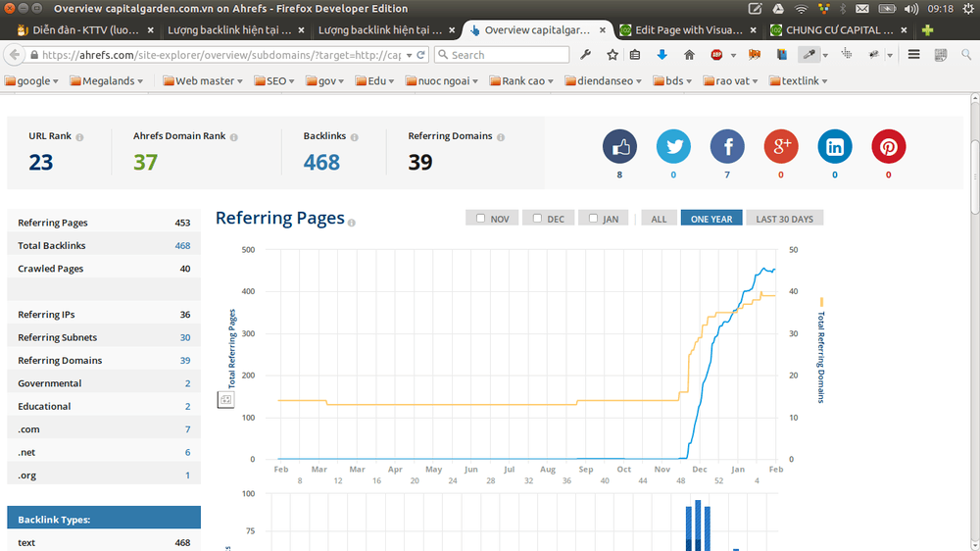The height and width of the screenshot is (551, 980).
Task: Open the Referring Subnets 30 link
Action: (185, 337)
